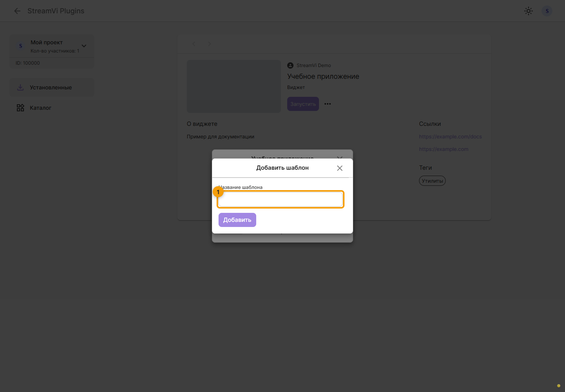Focus the Название шаблона input field
Screen dimensions: 565x392
[x=281, y=199]
